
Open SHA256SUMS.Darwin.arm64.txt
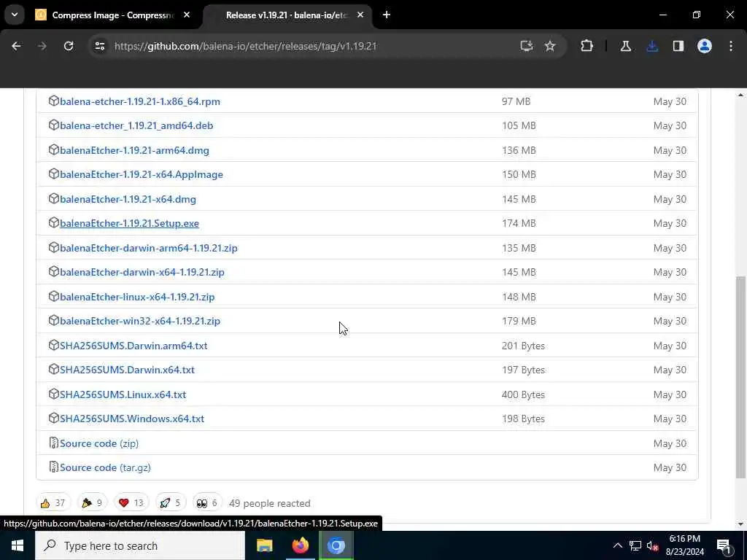133,346
